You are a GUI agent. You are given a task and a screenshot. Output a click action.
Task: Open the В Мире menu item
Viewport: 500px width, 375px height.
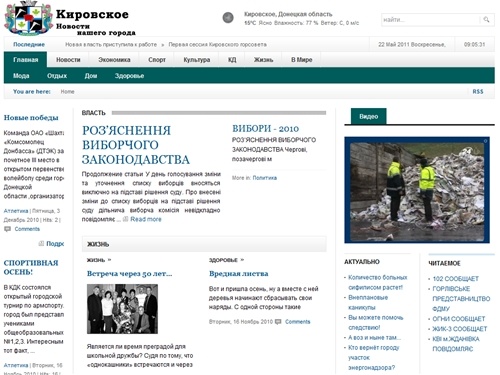point(302,60)
